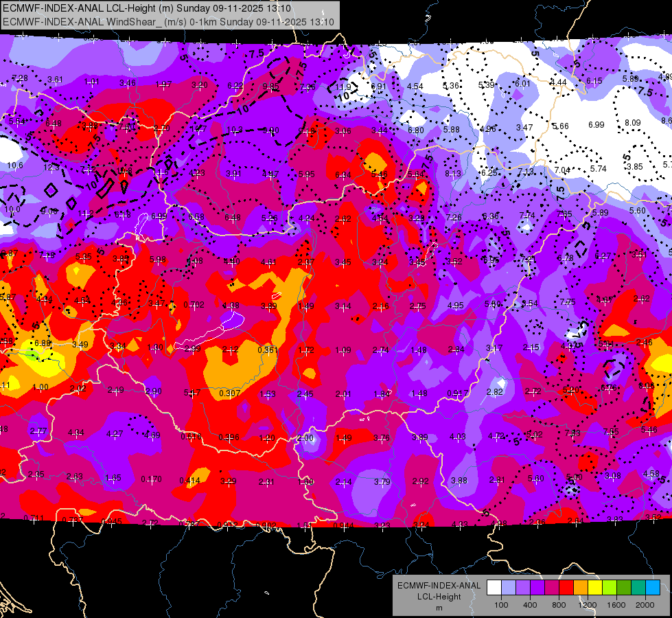Viewport: 672px width, 618px height.
Task: Click the LCL-Height title line at the top
Action: (x=147, y=8)
